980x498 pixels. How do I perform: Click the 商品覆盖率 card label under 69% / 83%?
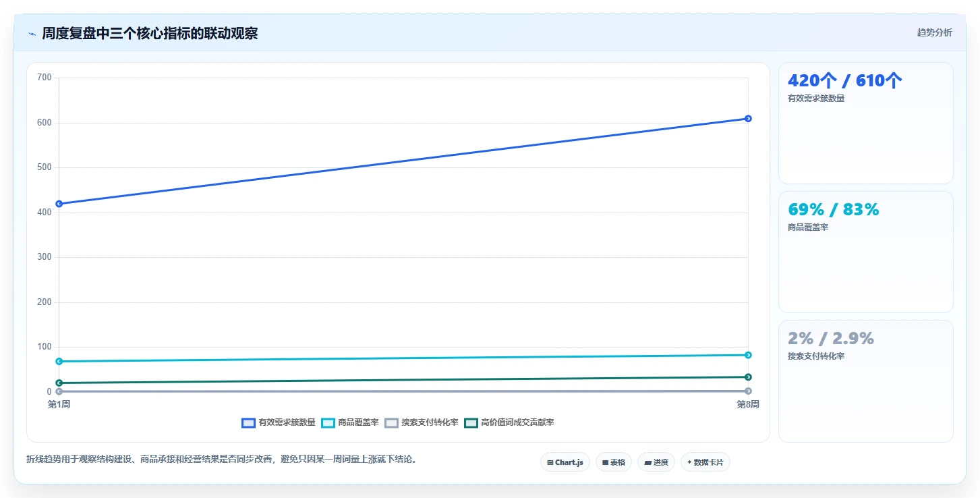(808, 227)
